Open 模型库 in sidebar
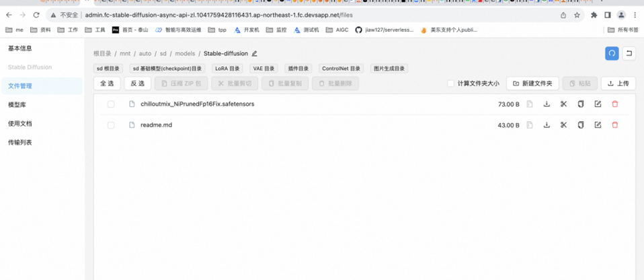The image size is (644, 280). point(17,105)
